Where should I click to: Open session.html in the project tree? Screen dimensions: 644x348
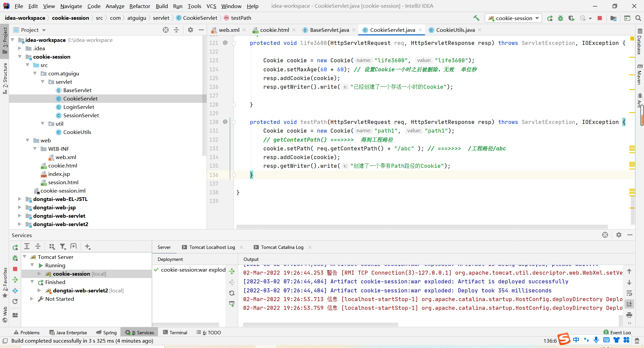[x=63, y=182]
